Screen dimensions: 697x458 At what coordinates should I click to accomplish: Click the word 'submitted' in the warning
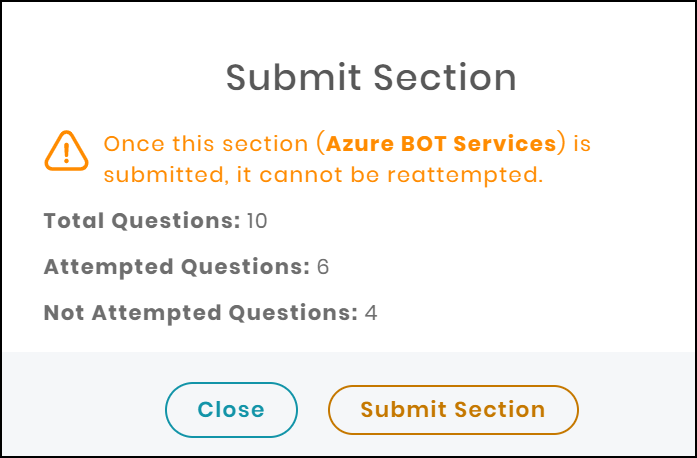[166, 175]
